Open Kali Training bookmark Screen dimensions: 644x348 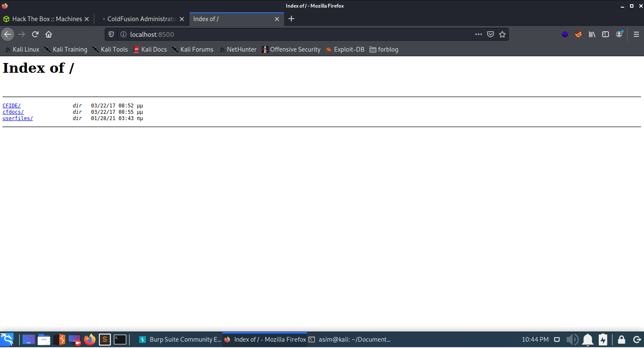66,49
